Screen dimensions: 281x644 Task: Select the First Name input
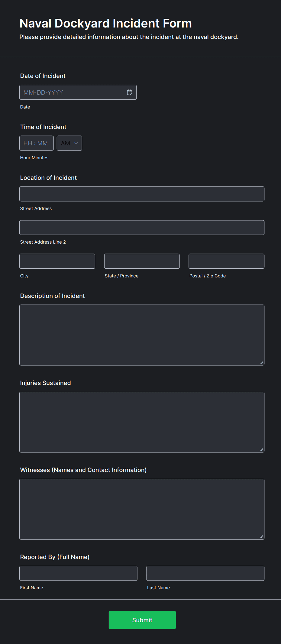pyautogui.click(x=78, y=573)
